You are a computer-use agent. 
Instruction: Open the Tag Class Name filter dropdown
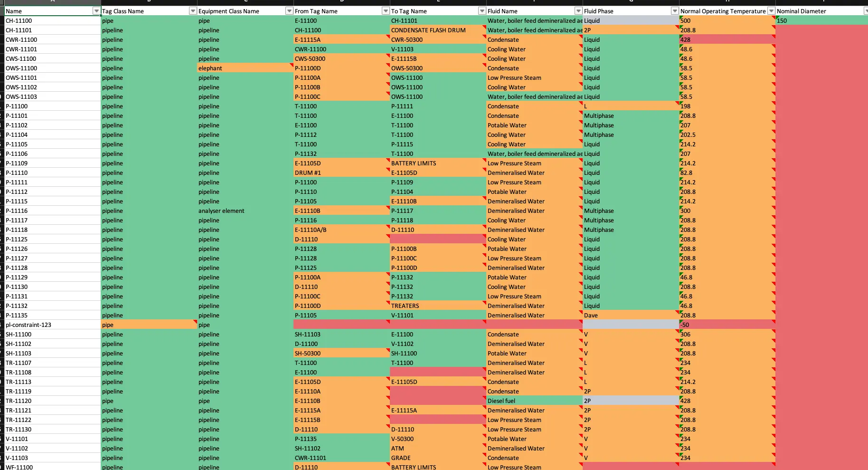tap(193, 11)
